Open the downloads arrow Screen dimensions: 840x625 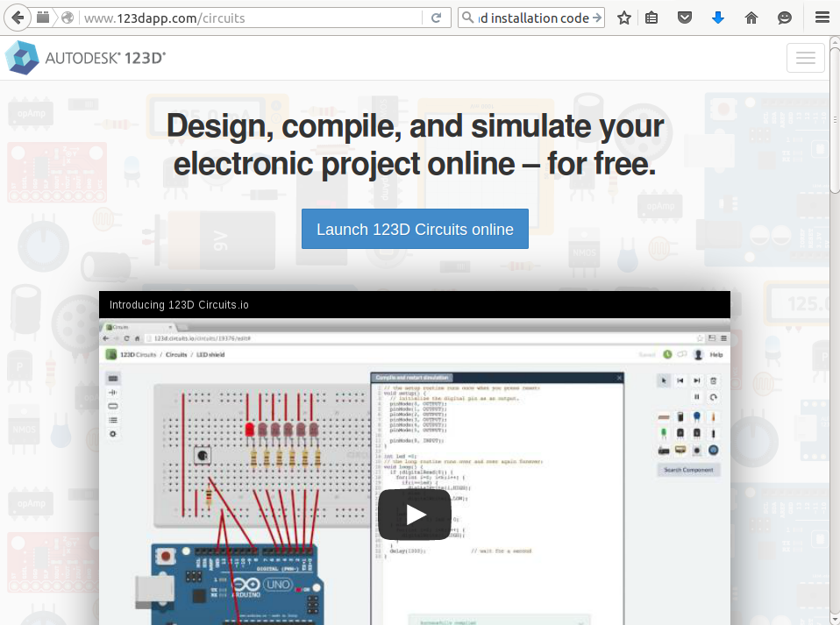point(718,18)
